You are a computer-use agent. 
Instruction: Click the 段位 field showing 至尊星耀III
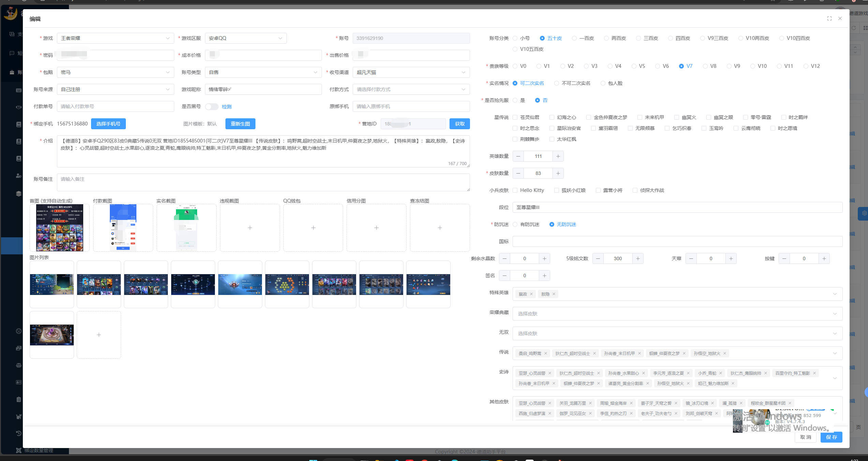pyautogui.click(x=677, y=207)
